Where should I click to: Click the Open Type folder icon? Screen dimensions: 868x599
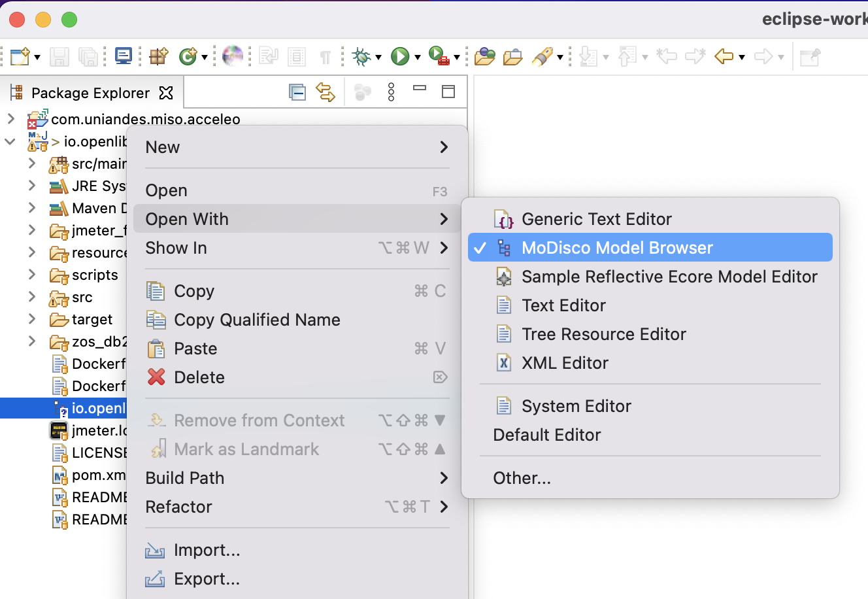click(x=485, y=56)
